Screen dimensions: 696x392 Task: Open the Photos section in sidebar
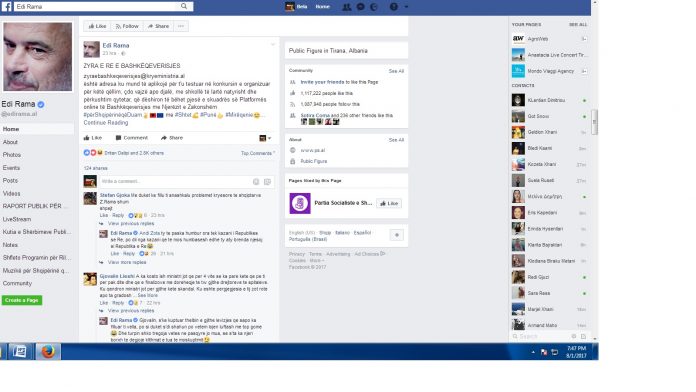12,155
